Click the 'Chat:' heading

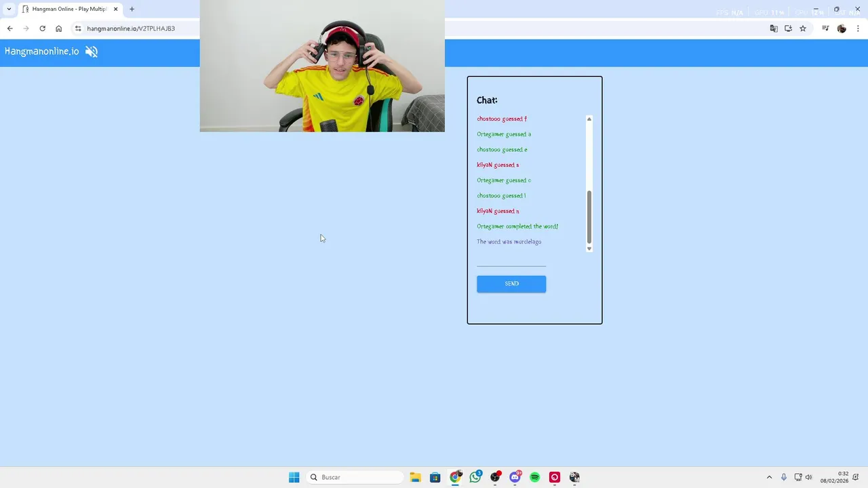487,100
